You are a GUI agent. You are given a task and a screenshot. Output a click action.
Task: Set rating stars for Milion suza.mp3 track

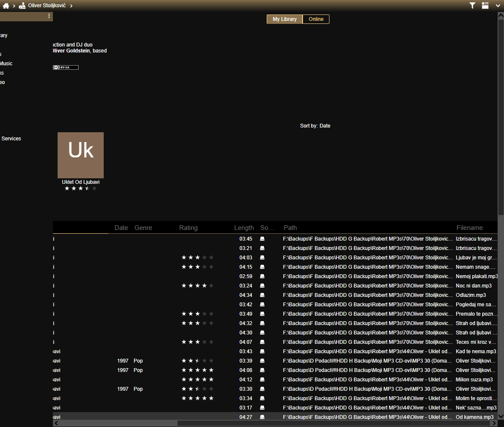(x=197, y=380)
